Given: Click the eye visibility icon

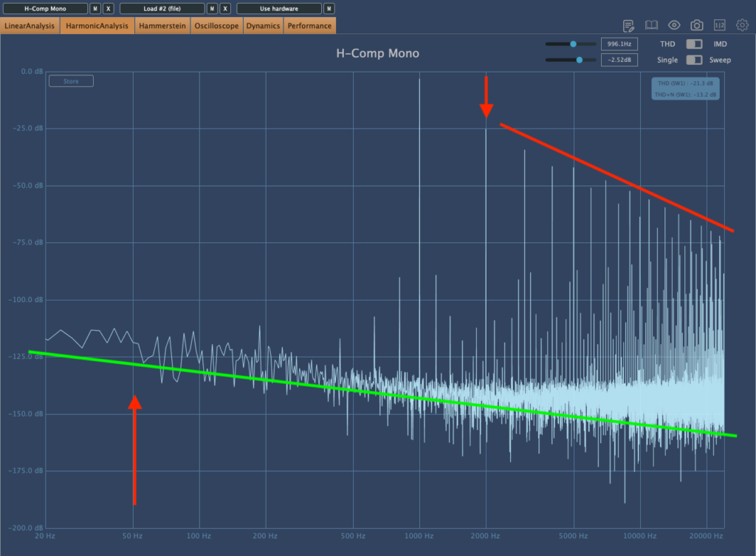Looking at the screenshot, I should click(674, 25).
